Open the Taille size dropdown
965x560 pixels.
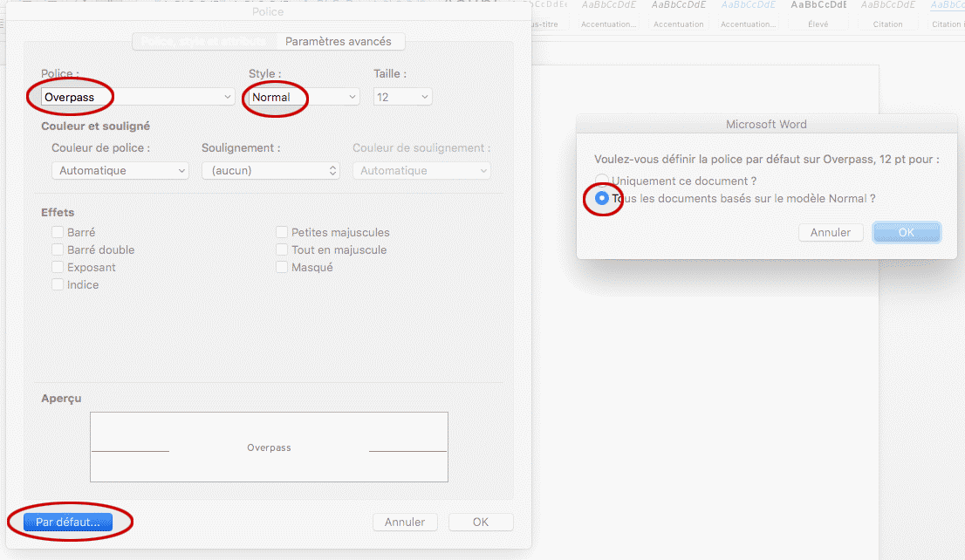pos(424,97)
